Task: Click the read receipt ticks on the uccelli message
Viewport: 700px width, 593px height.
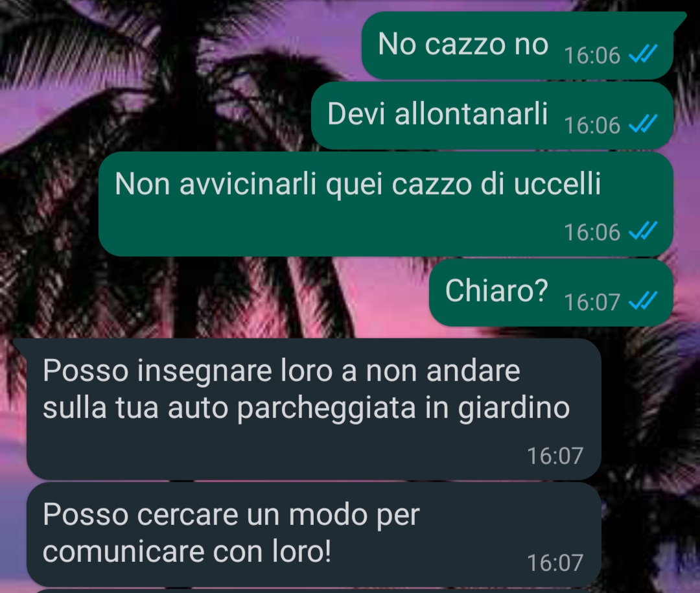Action: [x=643, y=231]
